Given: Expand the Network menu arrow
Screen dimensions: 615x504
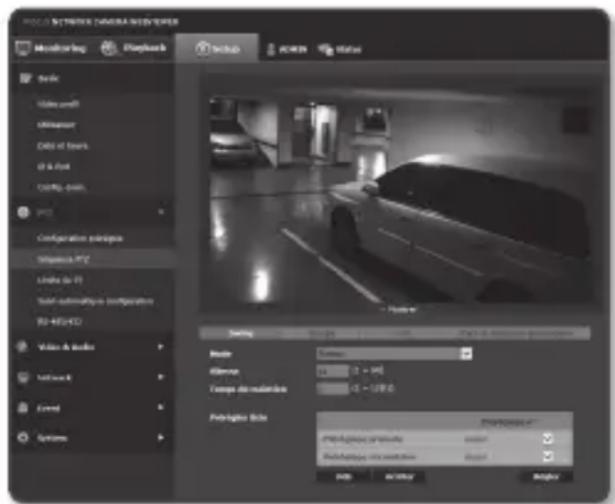Looking at the screenshot, I should coord(159,378).
